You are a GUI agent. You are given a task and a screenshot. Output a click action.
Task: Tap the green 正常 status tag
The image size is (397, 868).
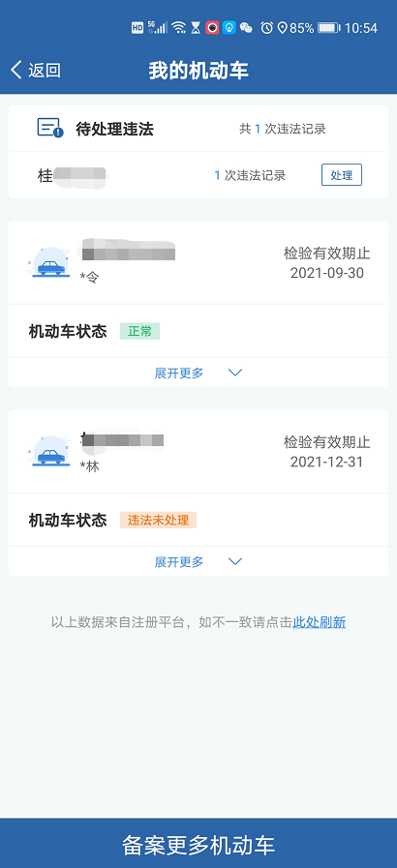tap(140, 331)
